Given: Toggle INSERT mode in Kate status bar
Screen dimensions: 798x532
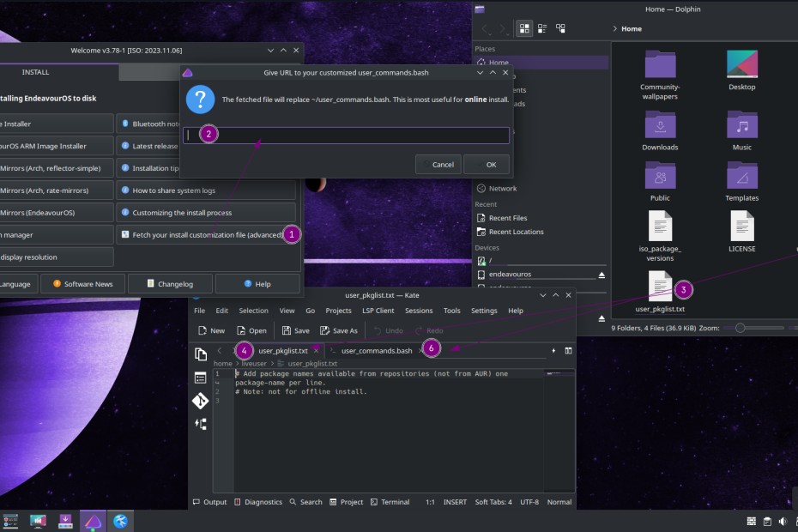Looking at the screenshot, I should click(x=455, y=502).
